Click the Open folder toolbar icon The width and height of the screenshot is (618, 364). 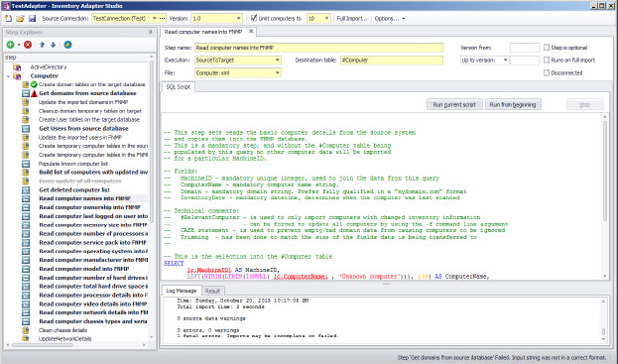[21, 19]
